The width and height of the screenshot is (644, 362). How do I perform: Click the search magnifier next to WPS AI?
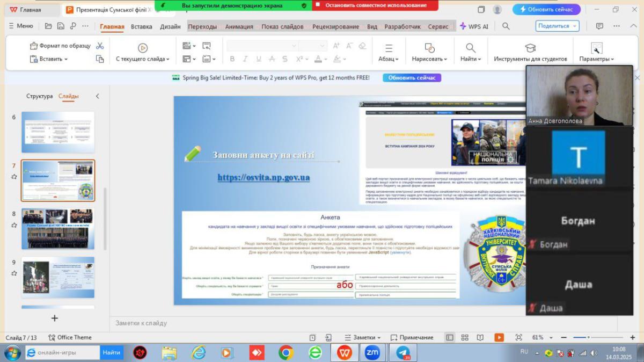pyautogui.click(x=506, y=26)
